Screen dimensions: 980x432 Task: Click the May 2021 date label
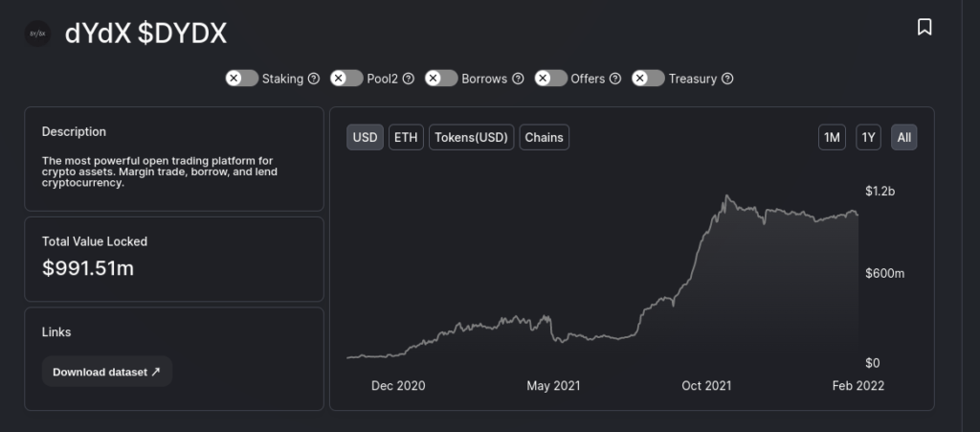coord(553,386)
